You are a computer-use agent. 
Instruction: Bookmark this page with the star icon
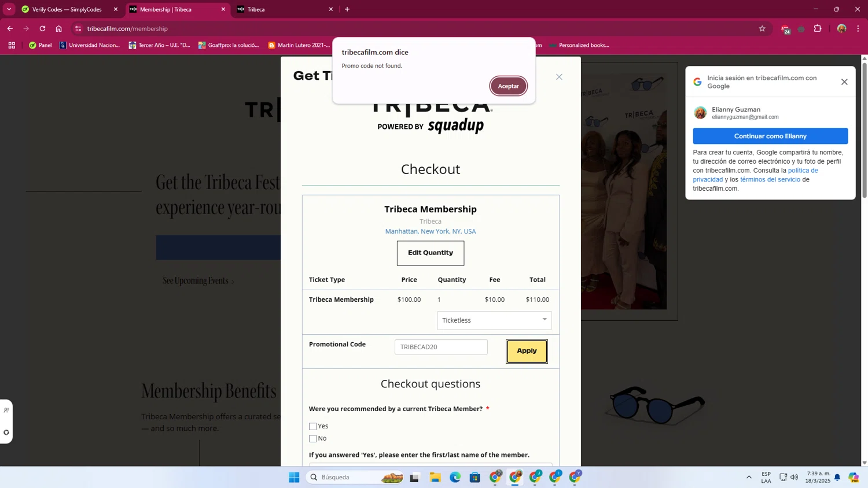[x=762, y=28]
